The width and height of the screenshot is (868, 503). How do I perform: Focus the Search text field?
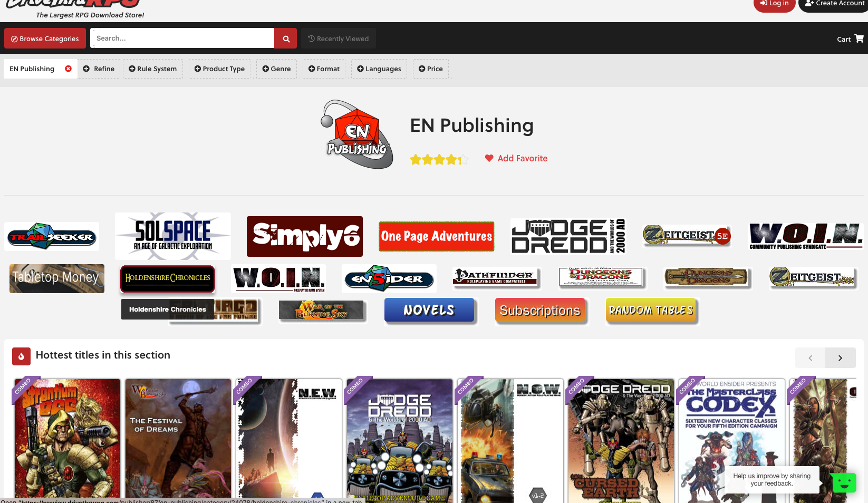click(182, 38)
